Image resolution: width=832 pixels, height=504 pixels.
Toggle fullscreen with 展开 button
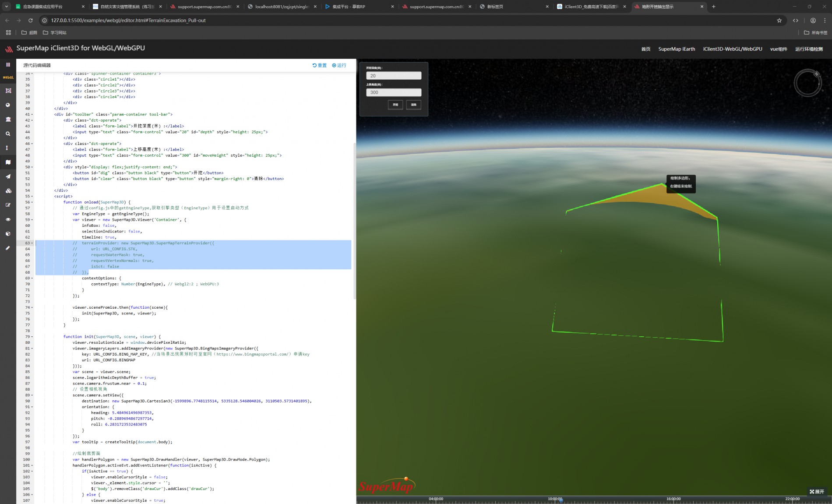pos(817,492)
